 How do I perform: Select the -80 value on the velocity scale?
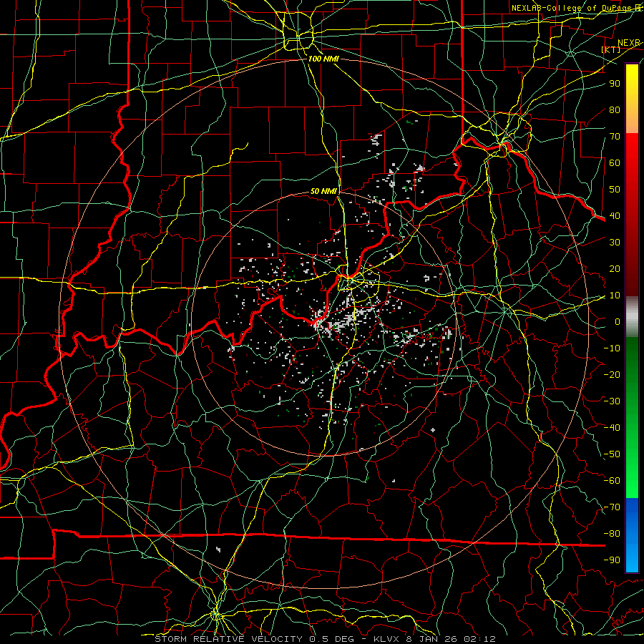coord(612,534)
